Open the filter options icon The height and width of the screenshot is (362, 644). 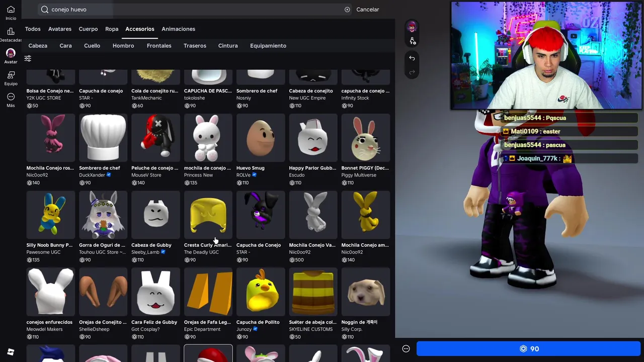click(28, 59)
